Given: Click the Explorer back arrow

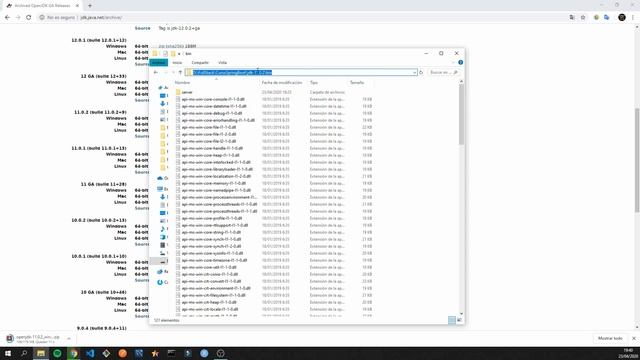Looking at the screenshot, I should [156, 72].
